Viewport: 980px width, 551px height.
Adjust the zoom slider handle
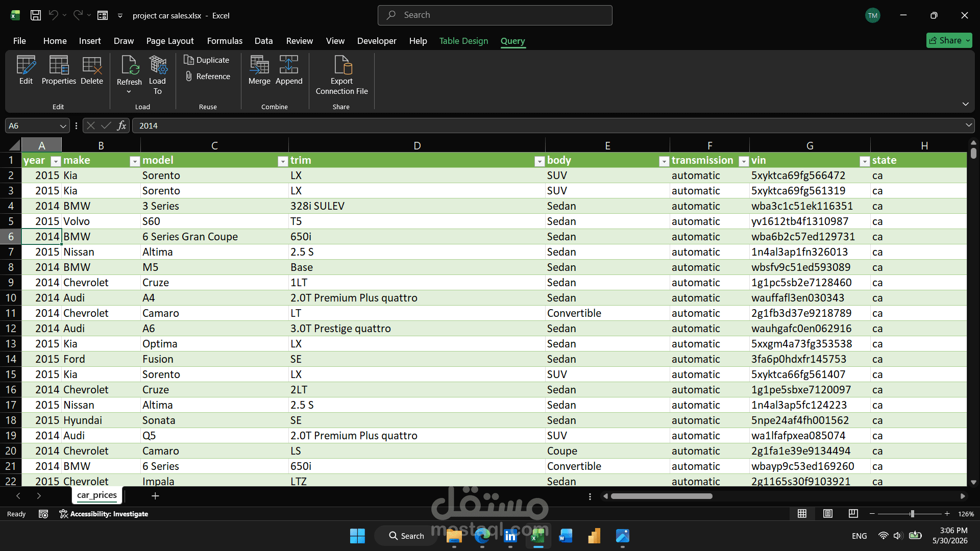912,514
